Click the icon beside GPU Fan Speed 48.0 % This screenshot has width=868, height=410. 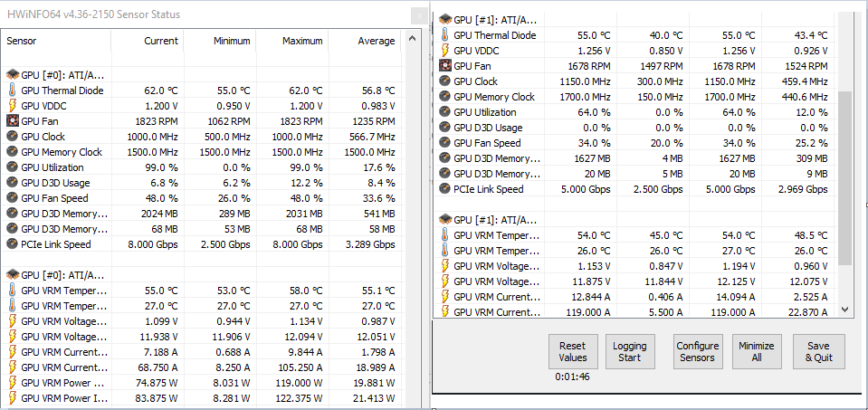pyautogui.click(x=12, y=198)
